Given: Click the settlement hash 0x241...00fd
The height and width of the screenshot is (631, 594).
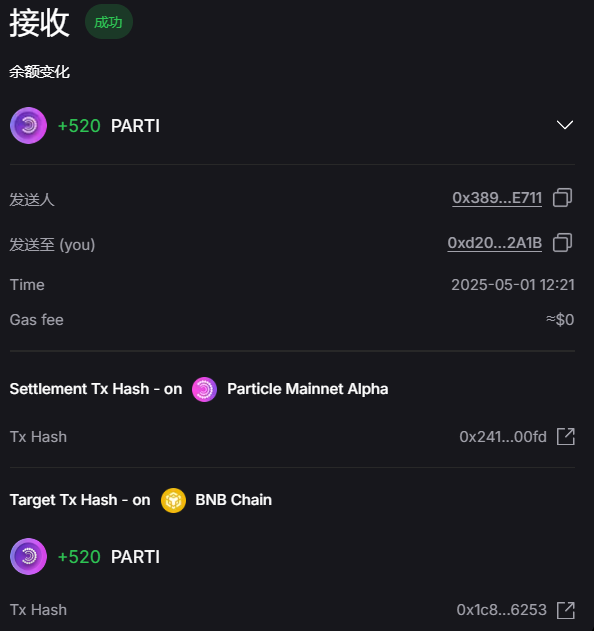Looking at the screenshot, I should tap(503, 437).
